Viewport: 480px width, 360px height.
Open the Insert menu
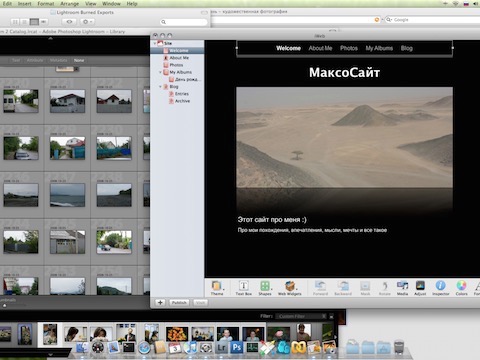tap(24, 4)
